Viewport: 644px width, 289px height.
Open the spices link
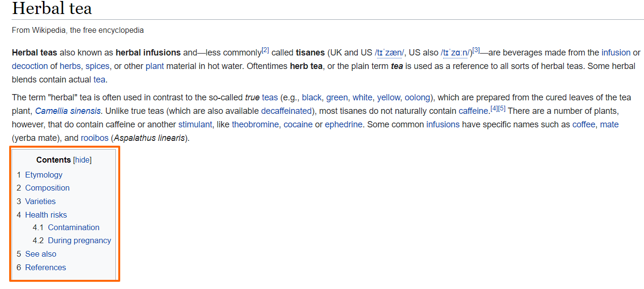pos(98,66)
